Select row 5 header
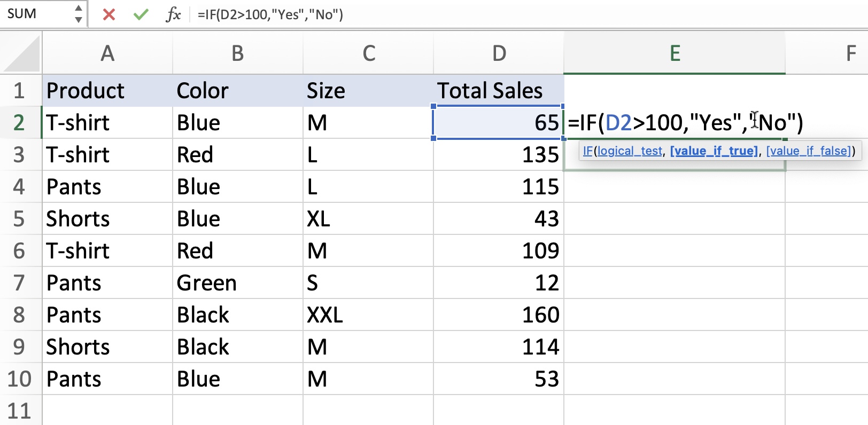The image size is (868, 425). click(19, 219)
